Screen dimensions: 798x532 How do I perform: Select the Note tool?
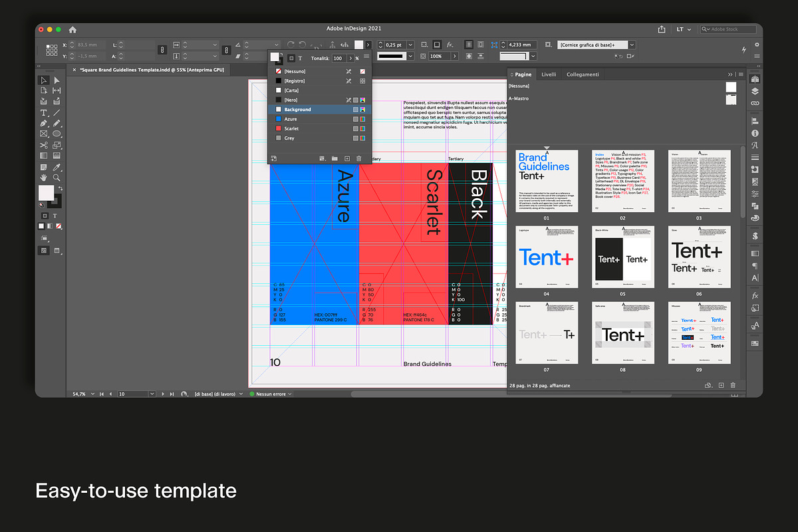44,167
